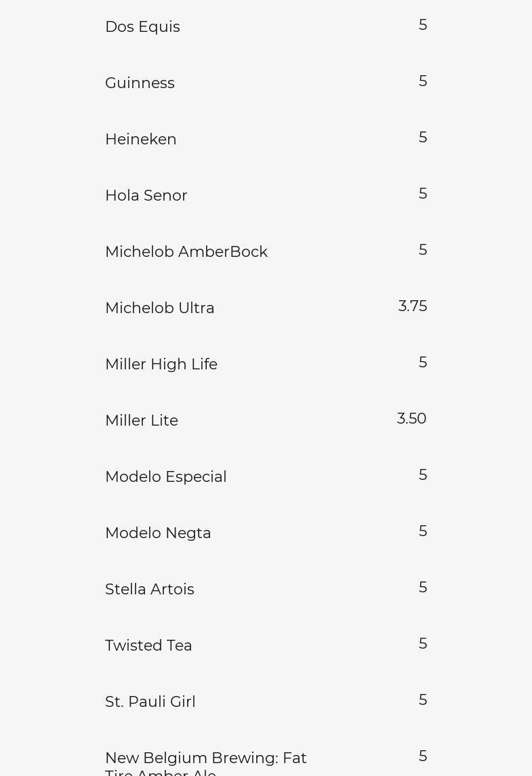The width and height of the screenshot is (532, 776).
Task: Click the 3.75 price for Michelob Ultra
Action: pos(413,306)
